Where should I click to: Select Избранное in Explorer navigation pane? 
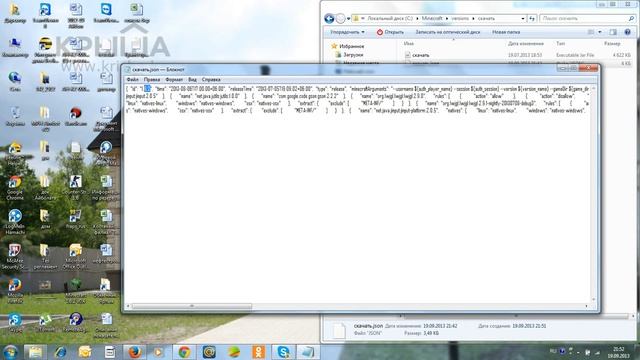click(x=348, y=46)
